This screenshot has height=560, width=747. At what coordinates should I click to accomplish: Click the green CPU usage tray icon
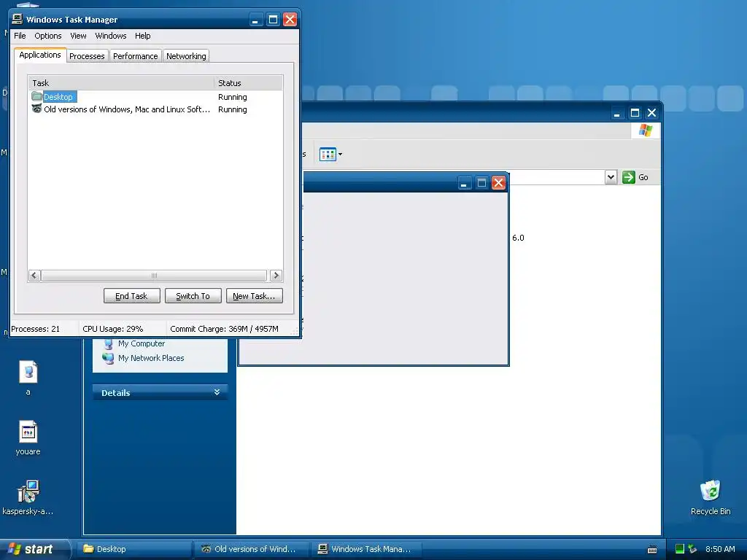click(680, 549)
